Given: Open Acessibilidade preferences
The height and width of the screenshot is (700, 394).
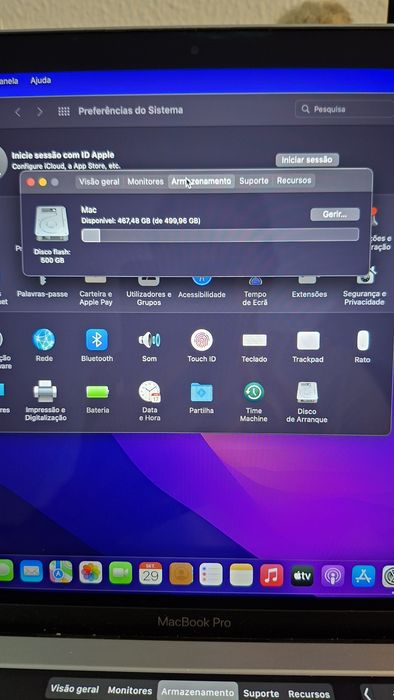Looking at the screenshot, I should pyautogui.click(x=202, y=295).
